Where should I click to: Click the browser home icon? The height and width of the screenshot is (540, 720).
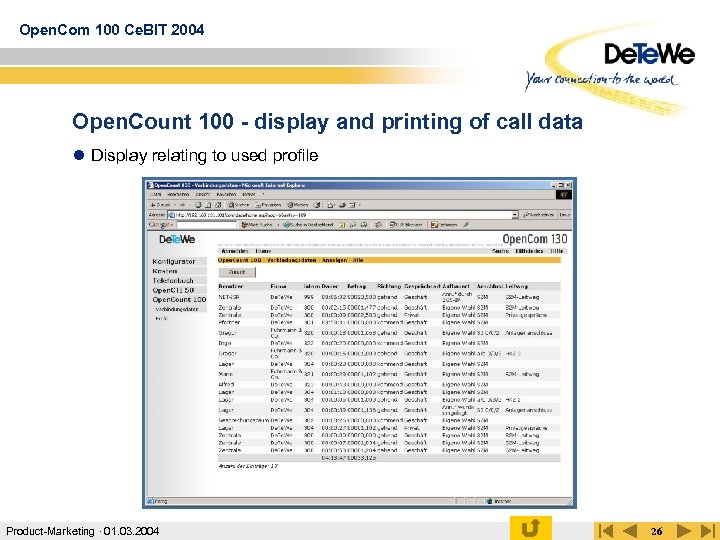(x=219, y=205)
